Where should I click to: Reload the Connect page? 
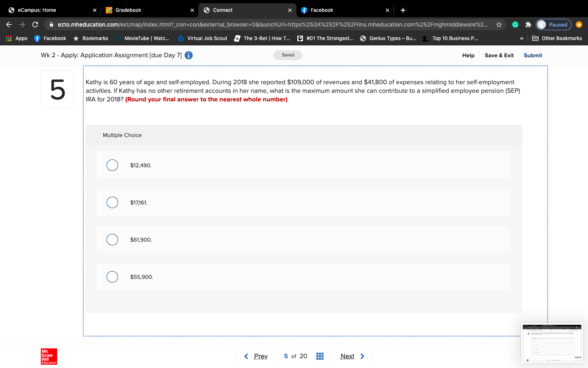35,25
